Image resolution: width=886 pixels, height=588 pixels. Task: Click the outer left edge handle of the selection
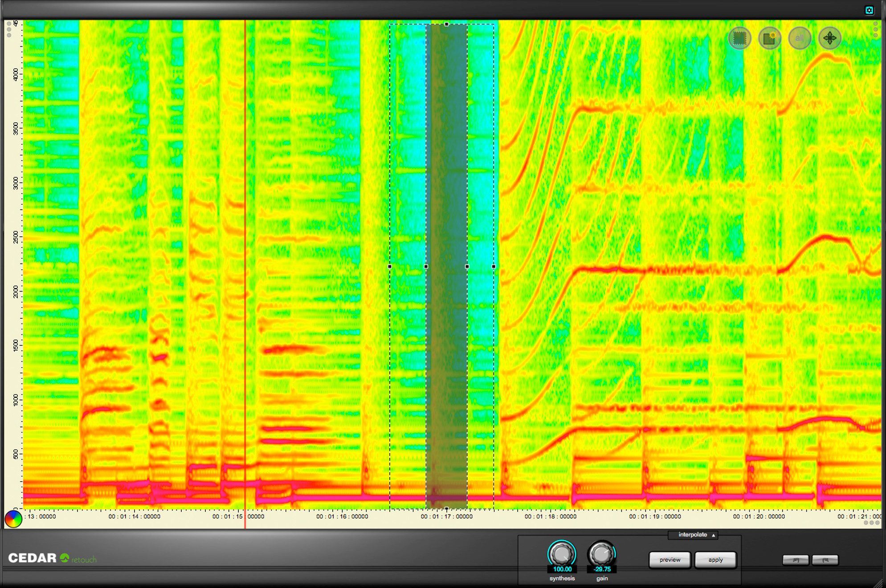click(390, 267)
